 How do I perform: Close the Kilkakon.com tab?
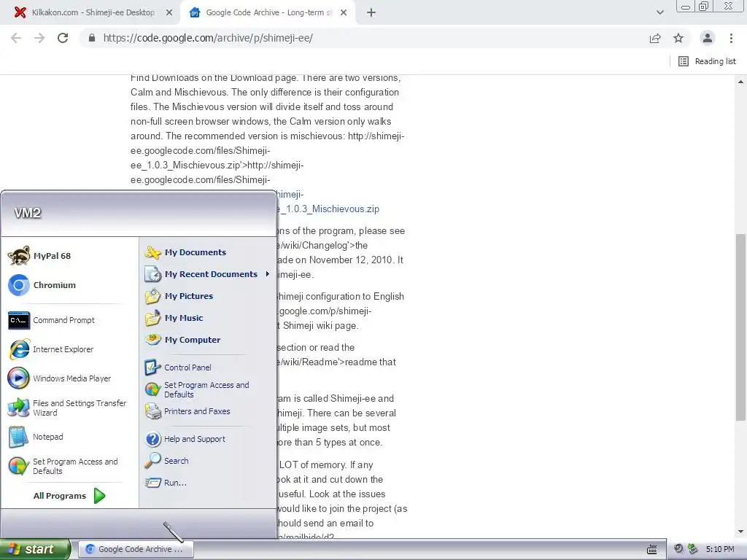[x=169, y=13]
